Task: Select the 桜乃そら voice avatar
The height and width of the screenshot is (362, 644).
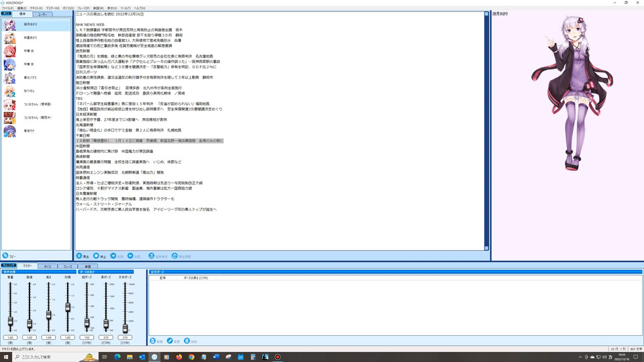Action: pyautogui.click(x=9, y=91)
